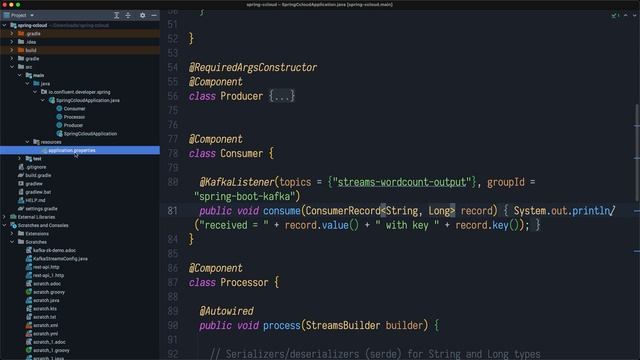
Task: Hide the Project panel with minus icon
Action: 154,15
